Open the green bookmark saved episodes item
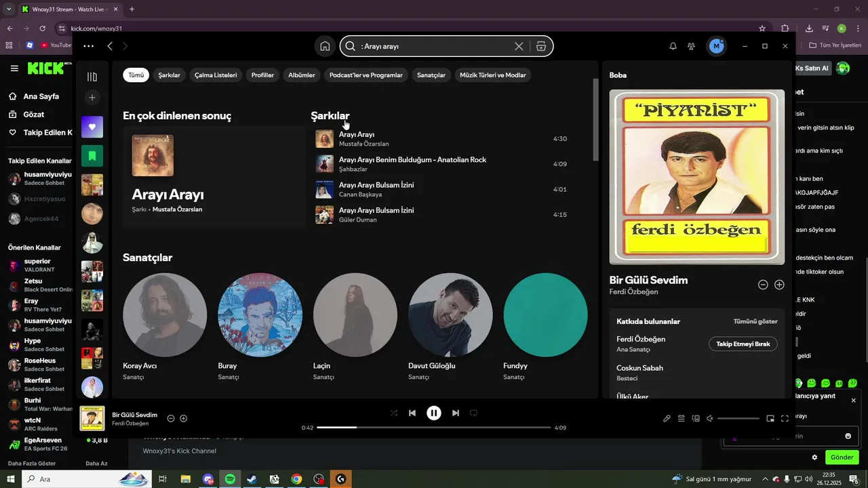 pyautogui.click(x=92, y=156)
